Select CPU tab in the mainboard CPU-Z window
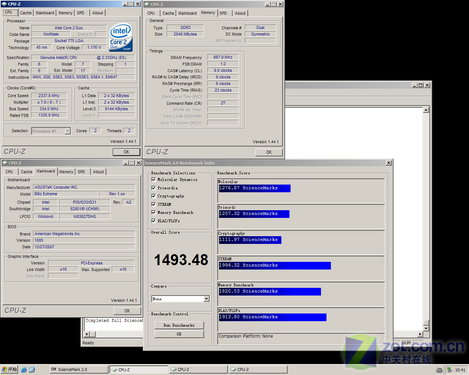469x375 pixels. pyautogui.click(x=9, y=172)
